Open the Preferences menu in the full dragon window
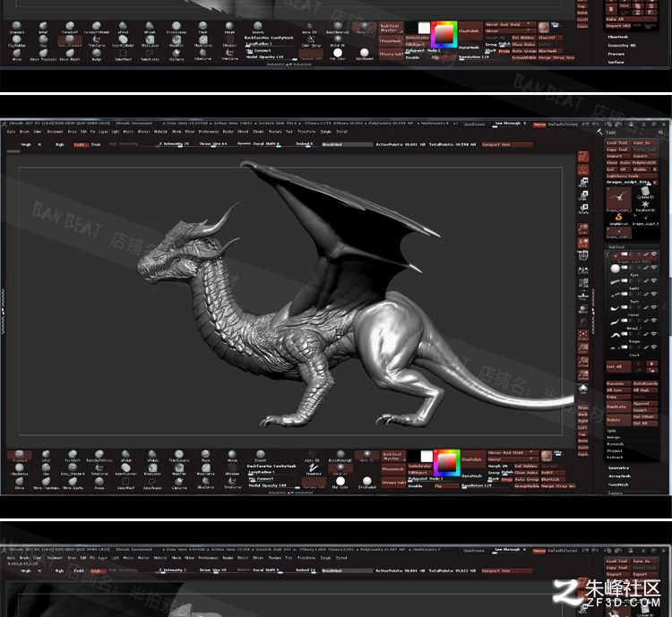Screen dimensions: 672x617 [208, 132]
